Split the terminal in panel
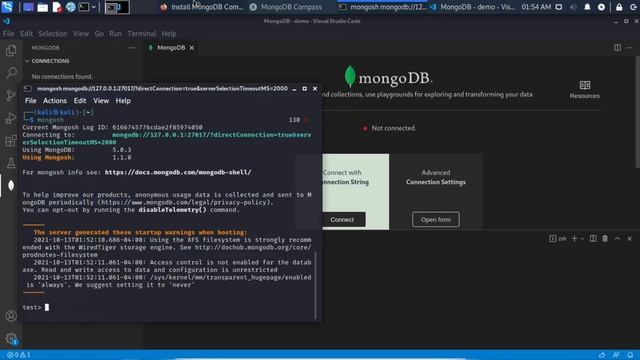Screen dimensions: 640x360 [593, 238]
